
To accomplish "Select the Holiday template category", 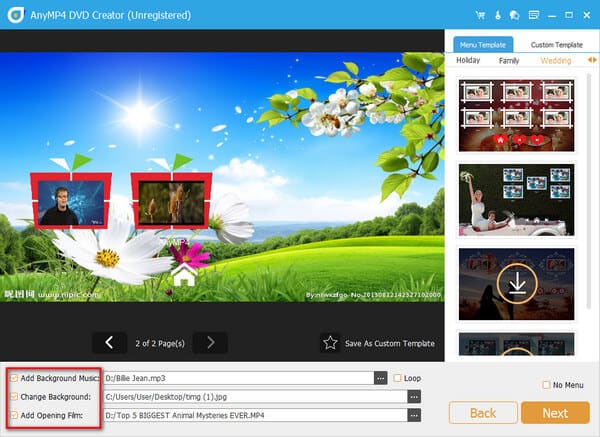I will (468, 61).
